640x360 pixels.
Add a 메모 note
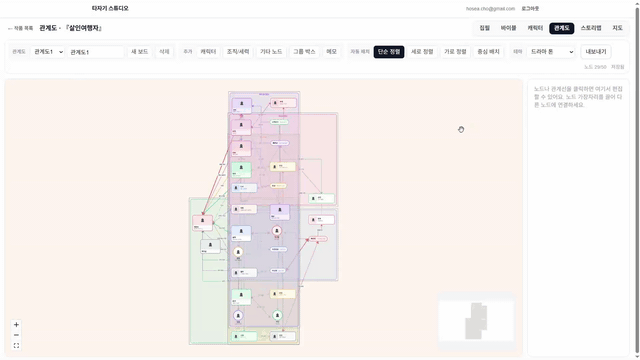tap(331, 52)
